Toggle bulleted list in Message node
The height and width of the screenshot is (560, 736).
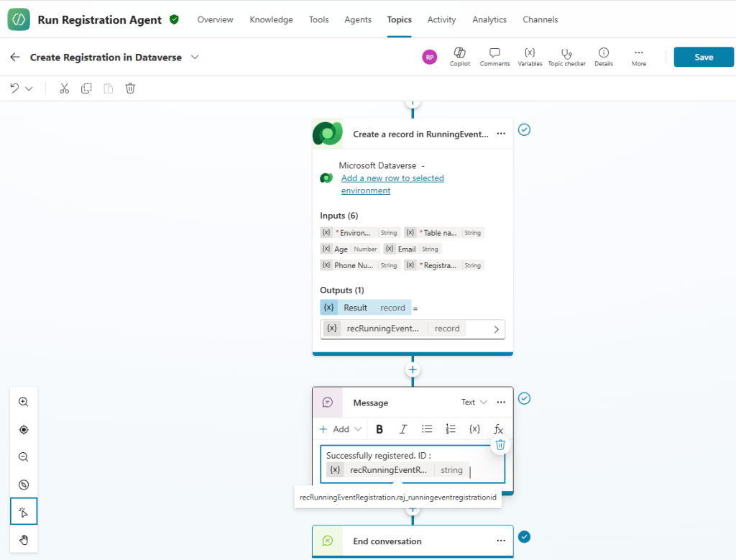[427, 429]
